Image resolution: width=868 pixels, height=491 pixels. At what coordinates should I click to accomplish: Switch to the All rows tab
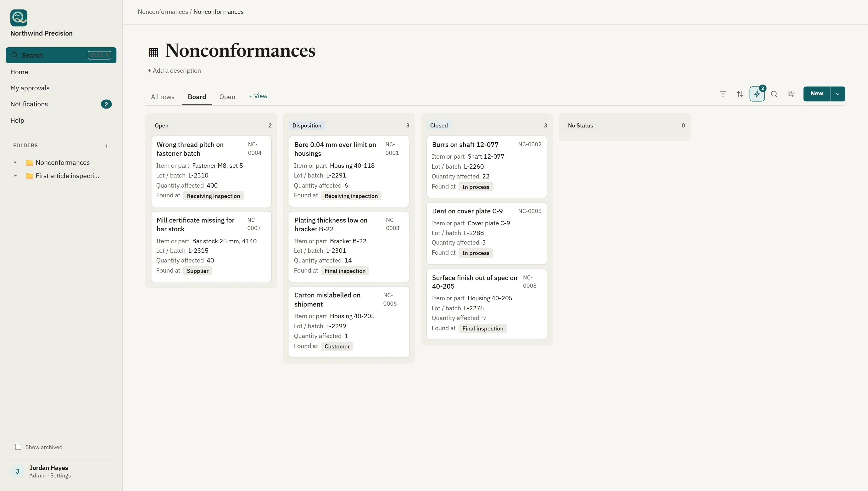(x=163, y=97)
